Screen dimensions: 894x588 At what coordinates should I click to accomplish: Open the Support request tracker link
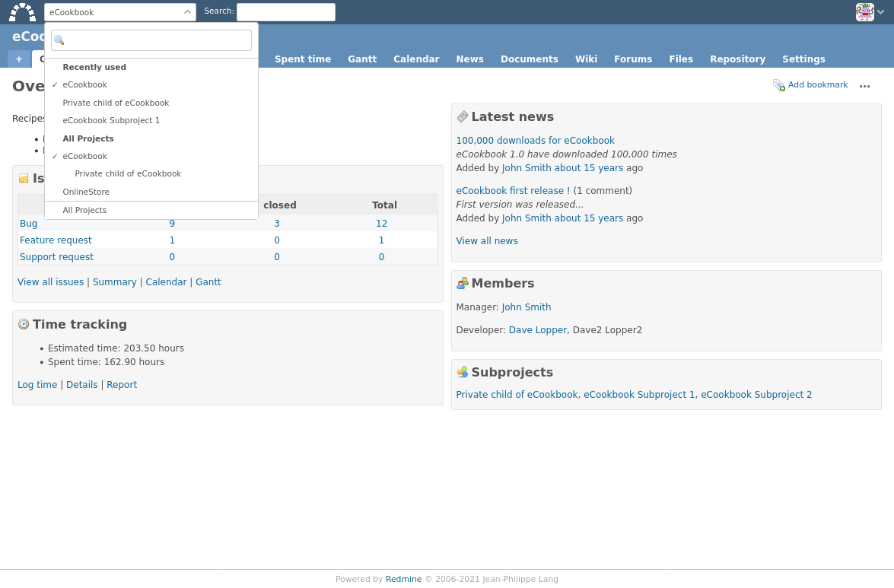point(56,257)
